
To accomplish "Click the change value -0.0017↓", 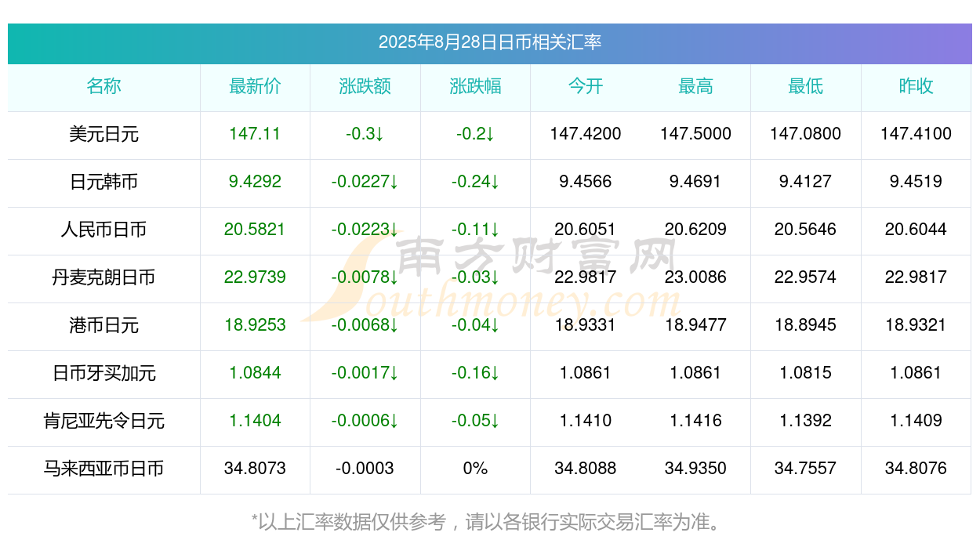I will click(365, 373).
